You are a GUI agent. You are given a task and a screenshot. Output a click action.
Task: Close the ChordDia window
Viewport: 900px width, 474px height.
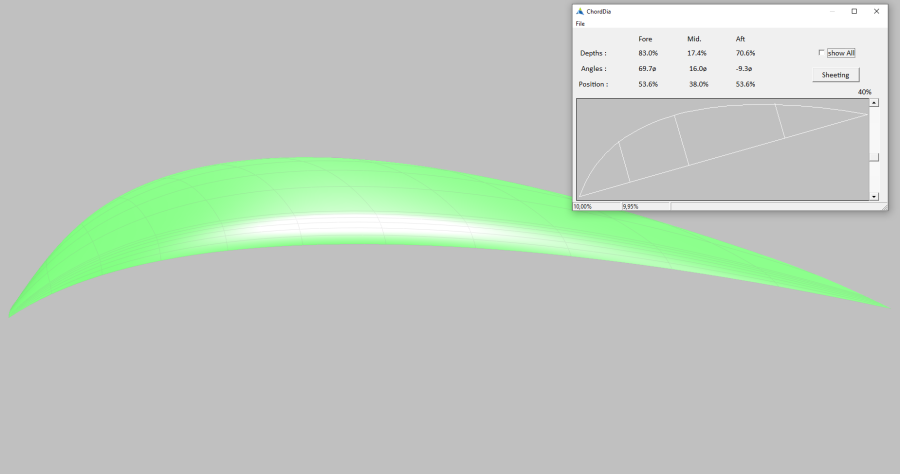coord(876,11)
